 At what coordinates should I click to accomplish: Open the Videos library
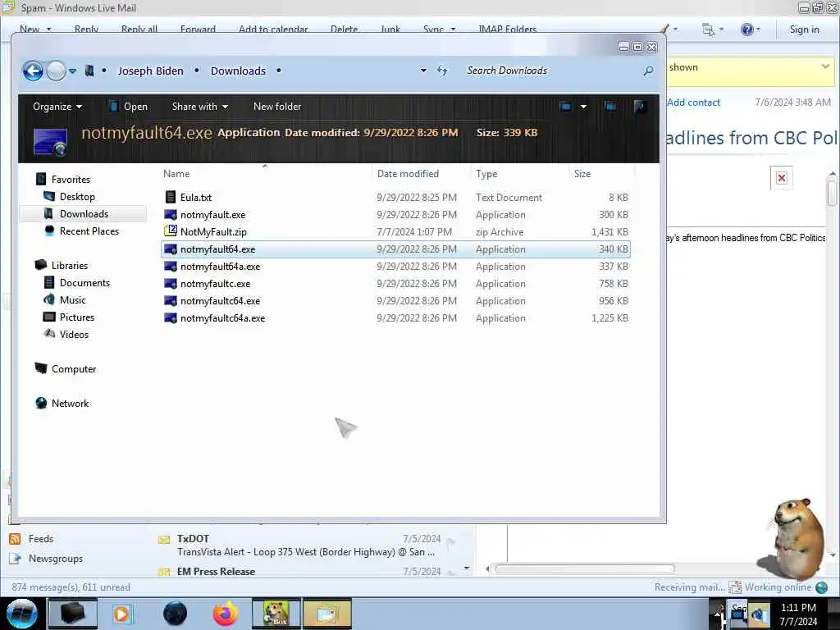73,335
